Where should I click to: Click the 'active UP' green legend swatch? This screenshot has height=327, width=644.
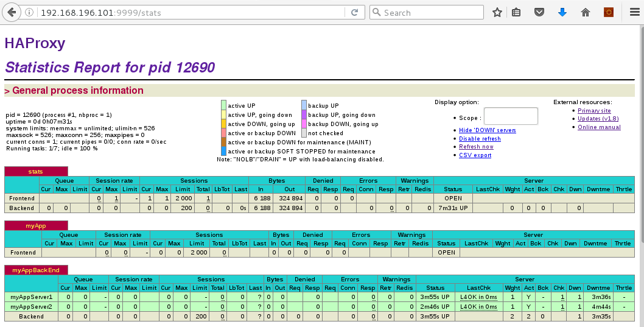[223, 105]
